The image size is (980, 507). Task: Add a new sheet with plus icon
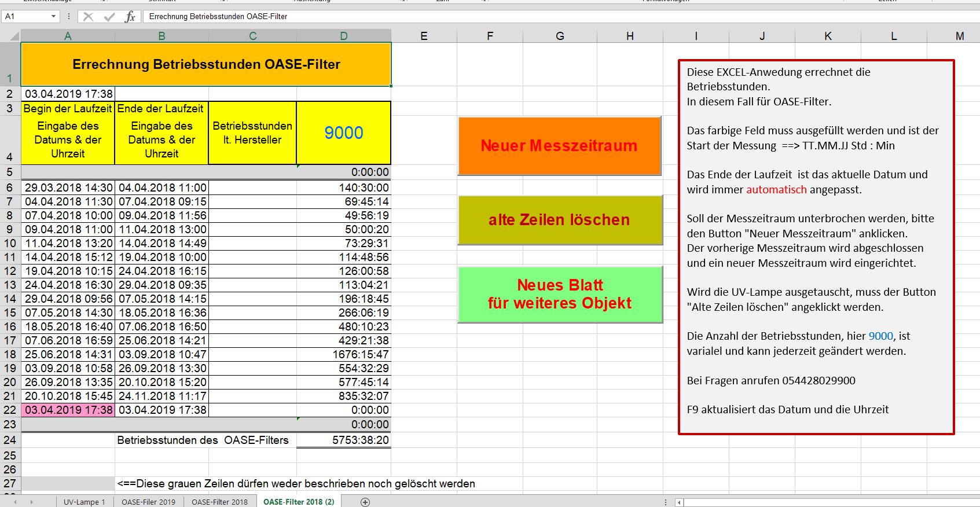(365, 502)
